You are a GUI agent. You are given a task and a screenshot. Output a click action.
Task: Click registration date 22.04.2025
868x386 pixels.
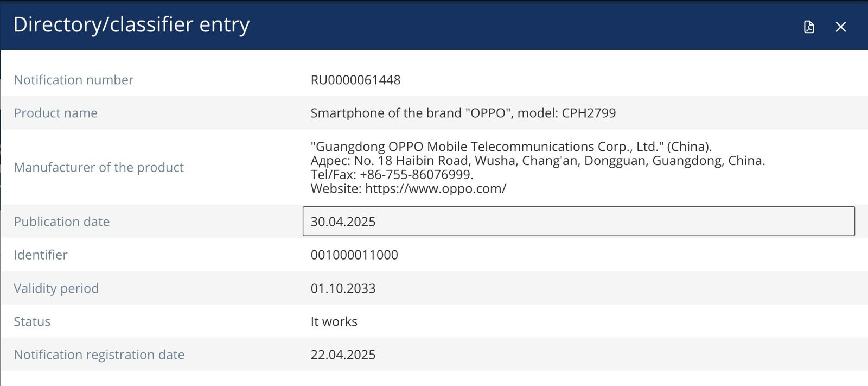point(343,355)
